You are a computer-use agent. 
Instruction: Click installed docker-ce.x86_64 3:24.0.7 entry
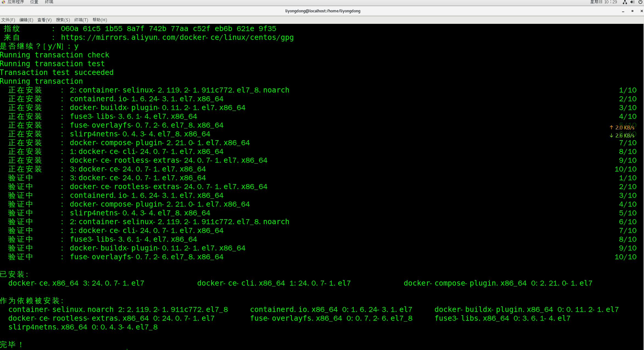pyautogui.click(x=76, y=283)
